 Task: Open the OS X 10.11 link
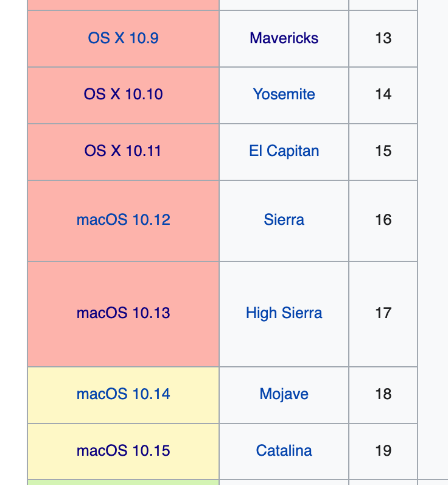pyautogui.click(x=123, y=151)
